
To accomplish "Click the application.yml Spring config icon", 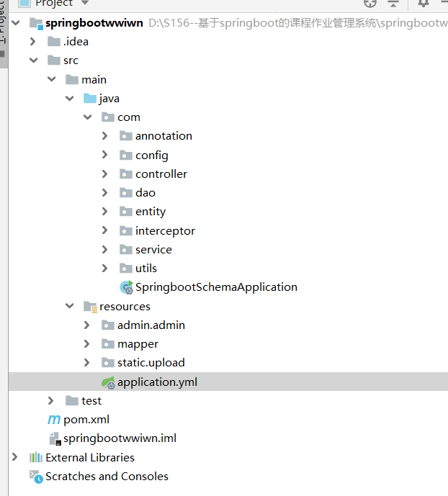I will (108, 382).
